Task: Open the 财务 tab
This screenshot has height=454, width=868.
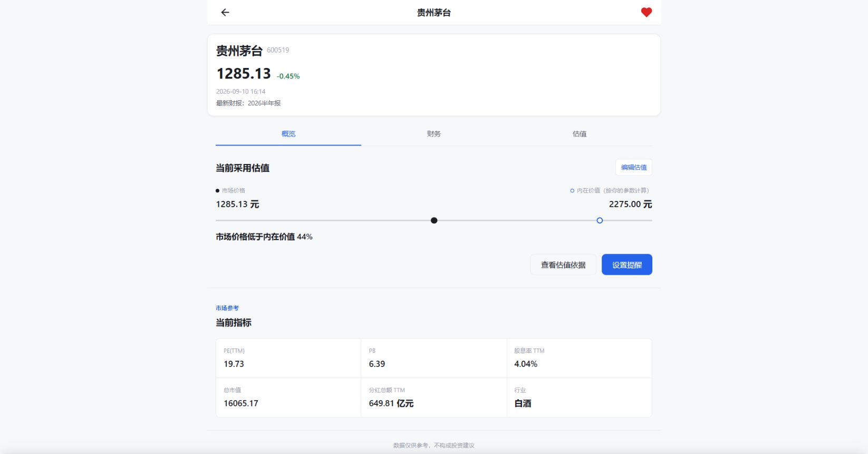Action: pos(434,134)
